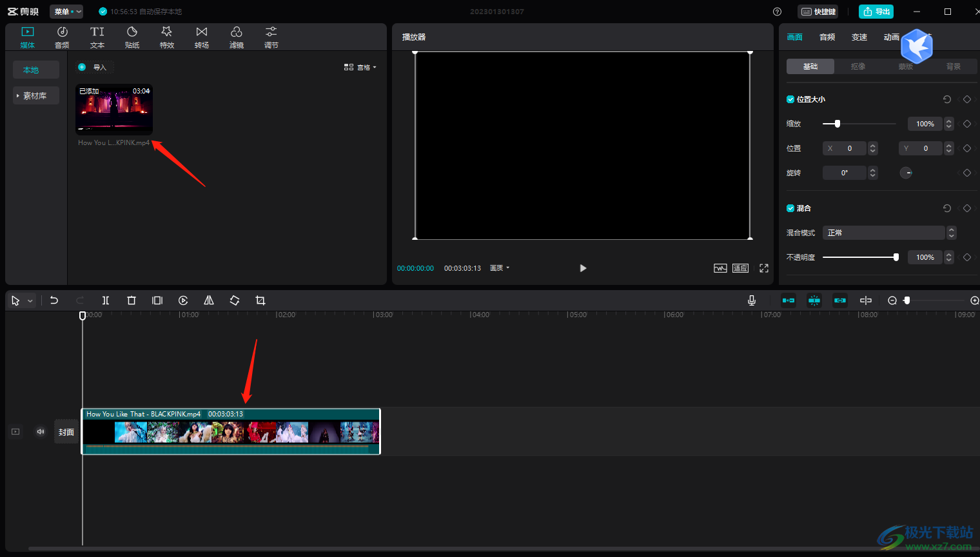Delete the selected clip with trash icon

pyautogui.click(x=132, y=300)
